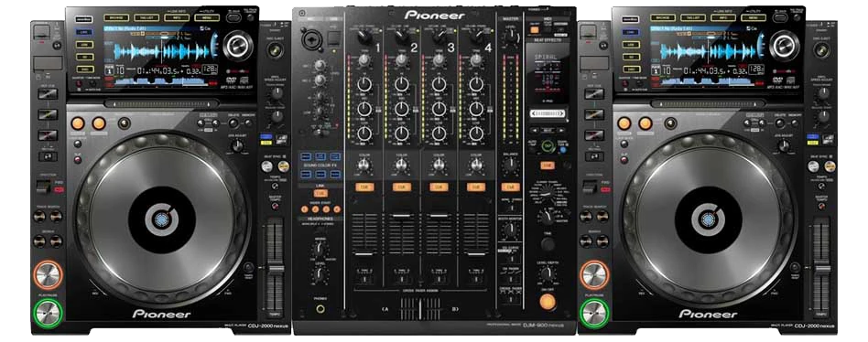Click the mixer channel 4 LOW knob
Image resolution: width=868 pixels, height=342 pixels.
pos(476,134)
